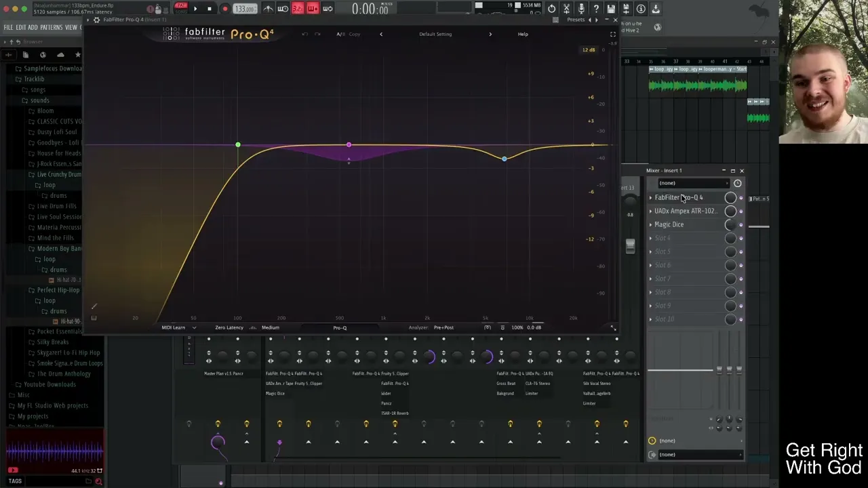Click the red Record button

point(224,9)
